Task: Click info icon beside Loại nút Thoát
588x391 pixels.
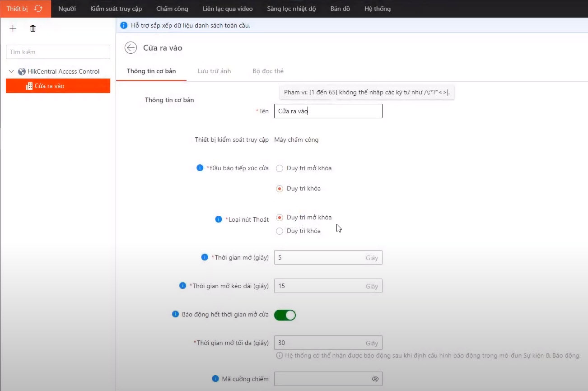Action: [219, 219]
